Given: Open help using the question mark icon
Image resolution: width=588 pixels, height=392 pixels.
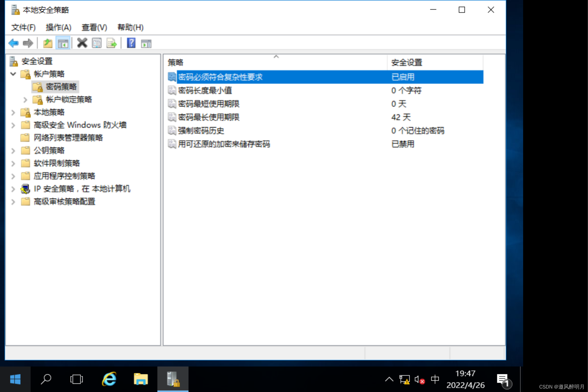Looking at the screenshot, I should click(x=131, y=43).
